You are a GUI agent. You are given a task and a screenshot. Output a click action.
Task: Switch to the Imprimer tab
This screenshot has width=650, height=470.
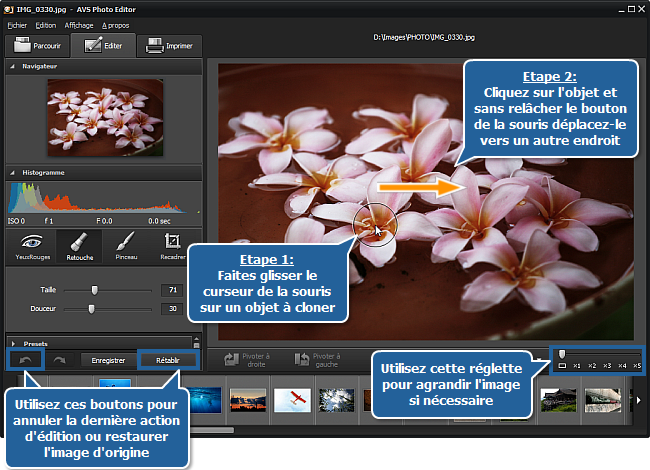point(169,46)
